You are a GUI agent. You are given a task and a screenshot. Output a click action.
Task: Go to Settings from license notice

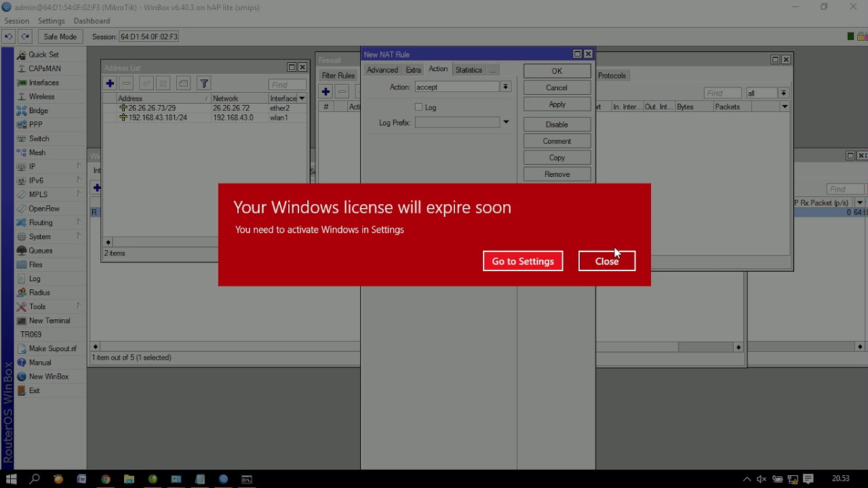click(523, 261)
